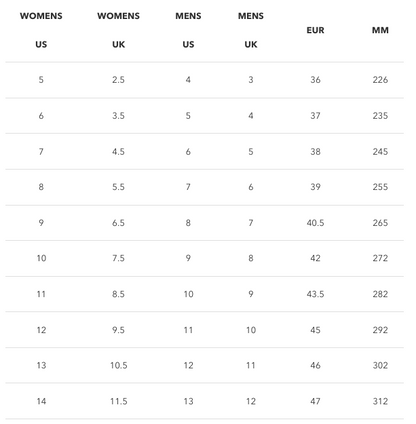Click the Womens US column header
The image size is (416, 424).
click(41, 30)
